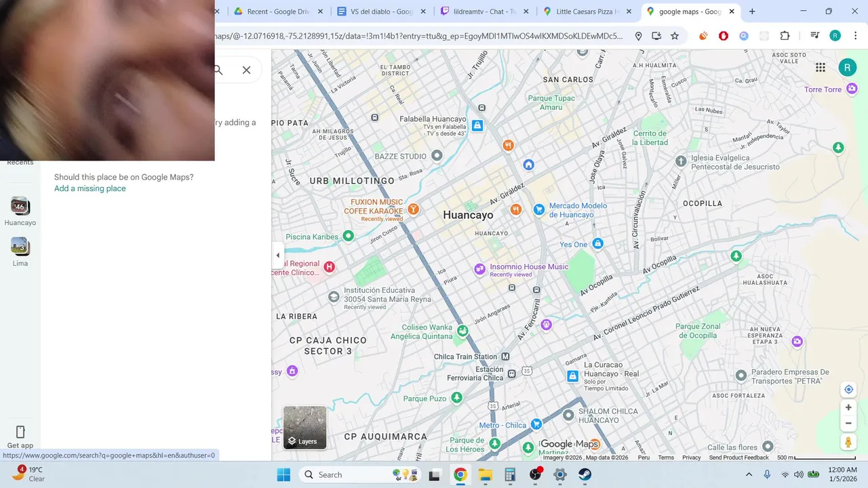
Task: Click Add a missing place link
Action: 90,188
